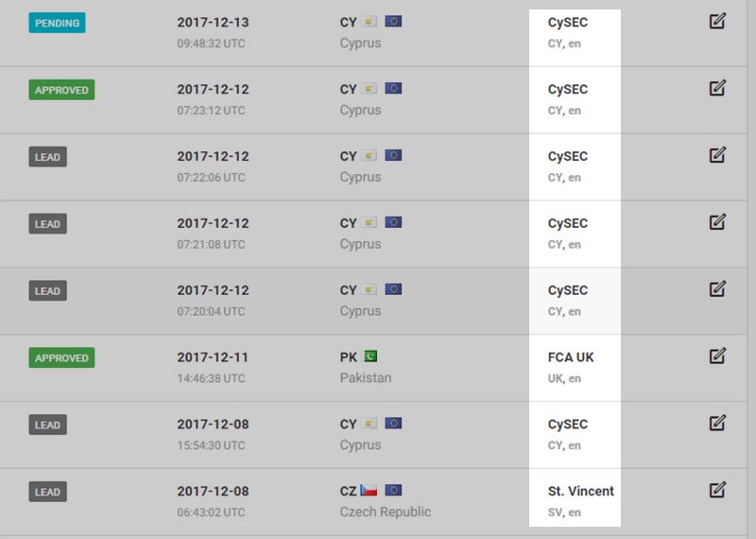
Task: Click the Pakistan flag icon
Action: 370,357
